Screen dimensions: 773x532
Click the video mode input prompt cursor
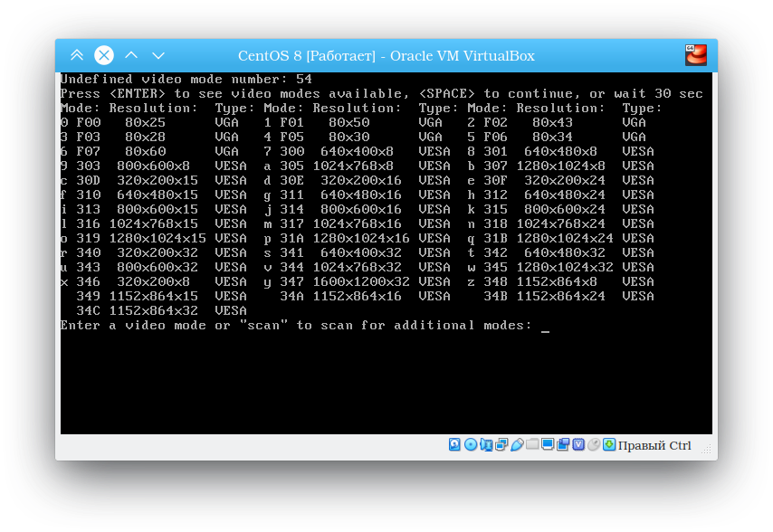[x=545, y=326]
